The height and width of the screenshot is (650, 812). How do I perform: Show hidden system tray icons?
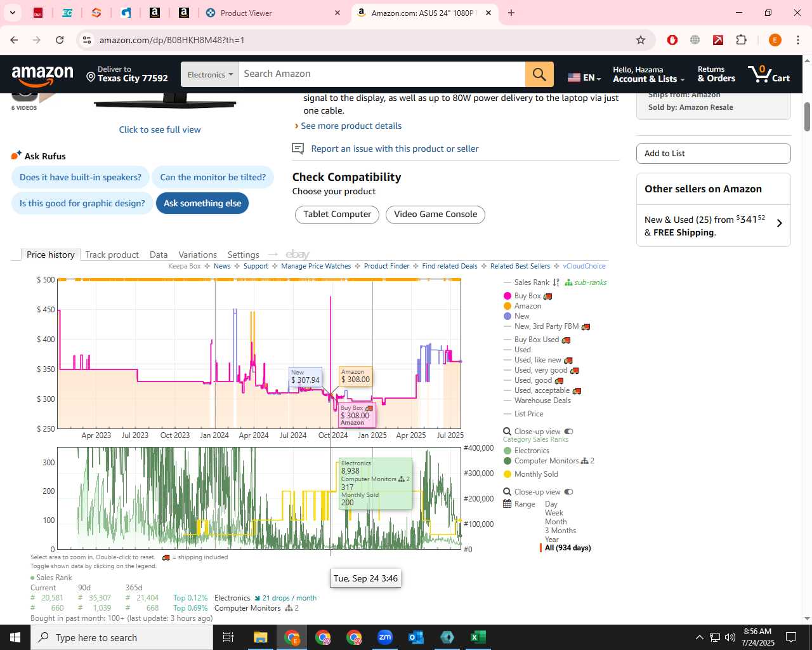coord(699,637)
